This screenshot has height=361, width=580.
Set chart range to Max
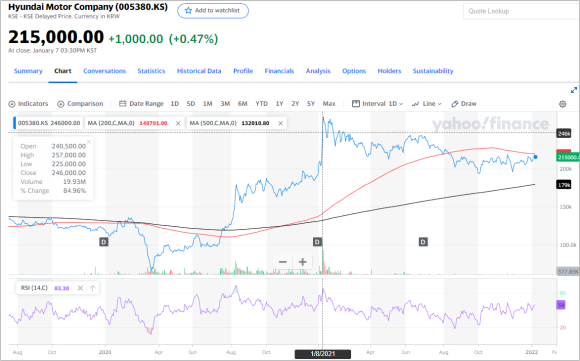329,104
